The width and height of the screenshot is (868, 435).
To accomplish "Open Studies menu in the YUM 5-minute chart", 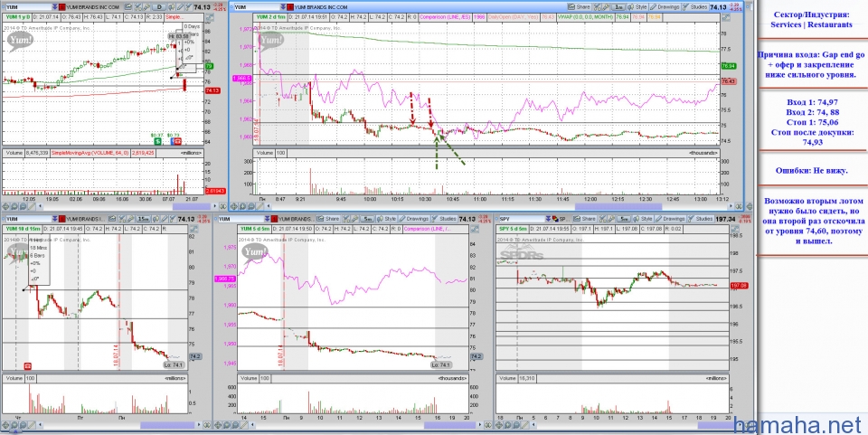I will coord(445,219).
